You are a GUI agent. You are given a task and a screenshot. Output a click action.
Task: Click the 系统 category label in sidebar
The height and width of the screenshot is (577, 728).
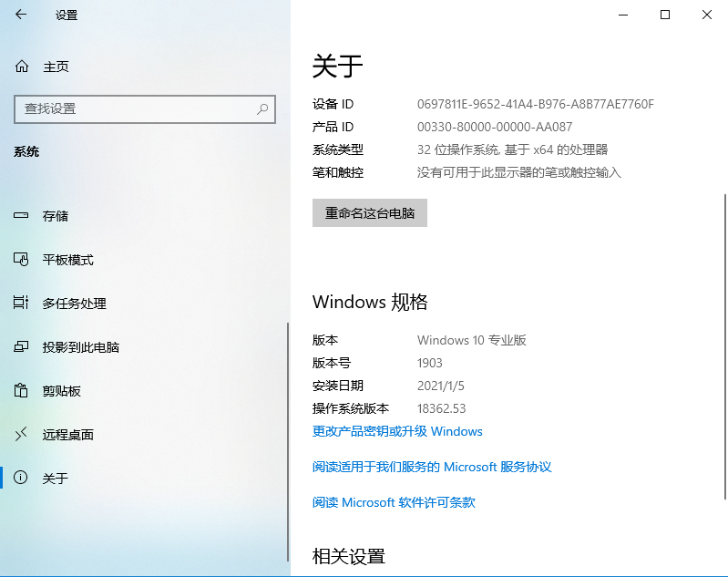tap(26, 151)
